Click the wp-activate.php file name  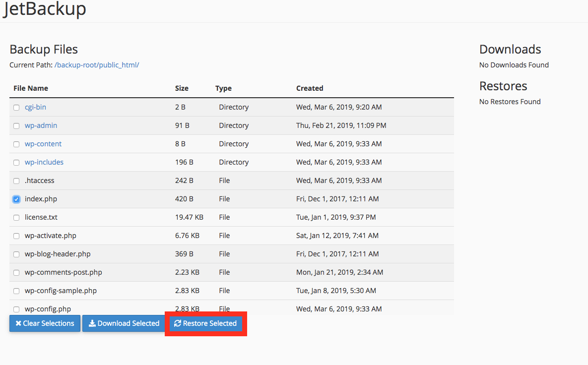coord(50,236)
